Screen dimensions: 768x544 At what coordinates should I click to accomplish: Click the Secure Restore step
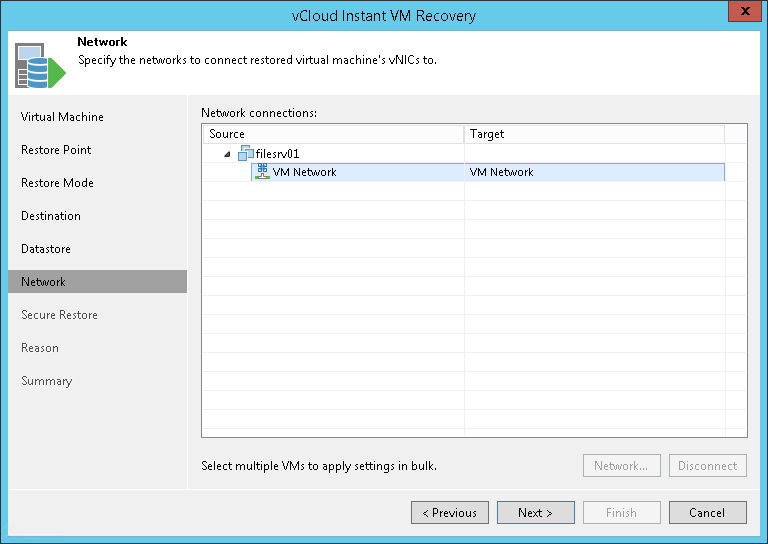[59, 315]
